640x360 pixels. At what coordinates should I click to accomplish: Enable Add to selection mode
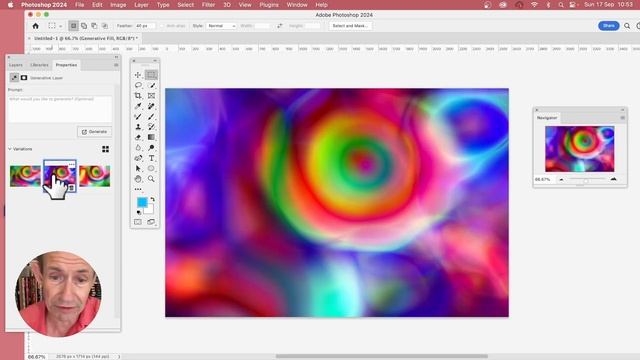pyautogui.click(x=84, y=26)
